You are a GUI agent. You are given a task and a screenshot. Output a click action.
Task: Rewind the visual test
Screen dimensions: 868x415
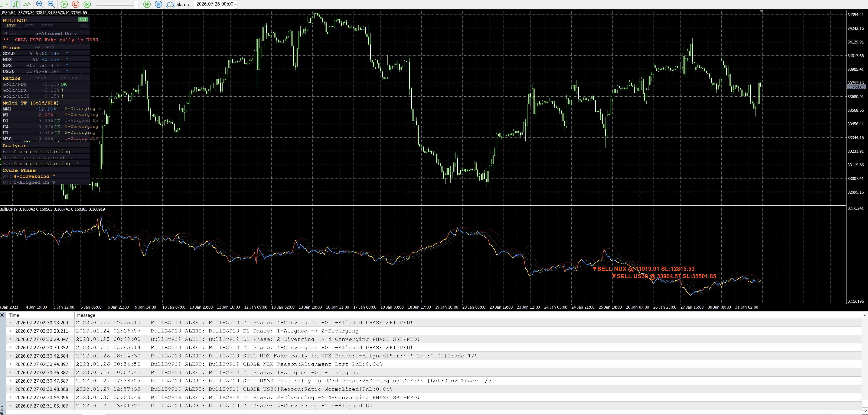coord(87,4)
